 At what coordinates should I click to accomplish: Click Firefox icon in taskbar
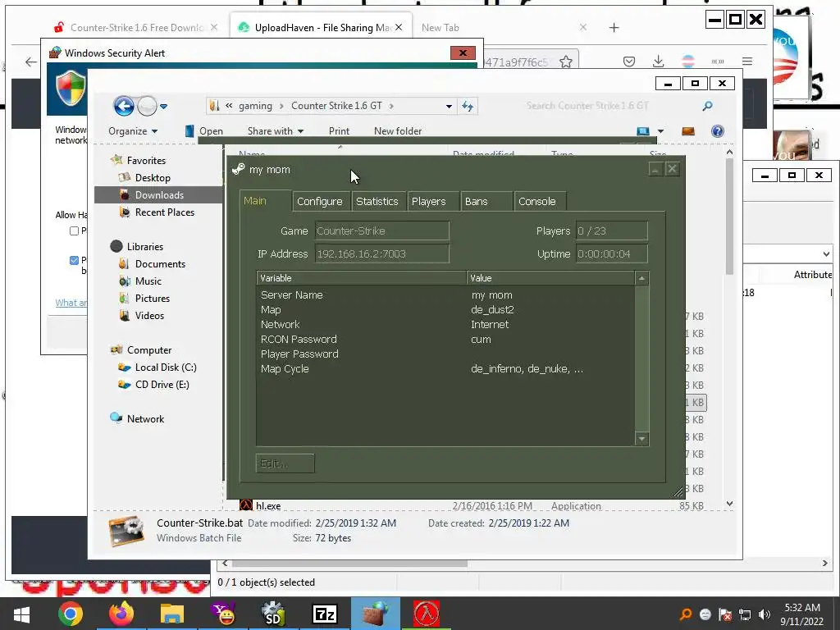(121, 614)
